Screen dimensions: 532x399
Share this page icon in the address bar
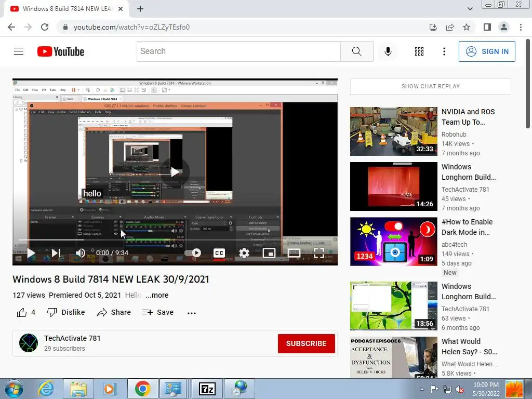click(x=450, y=27)
